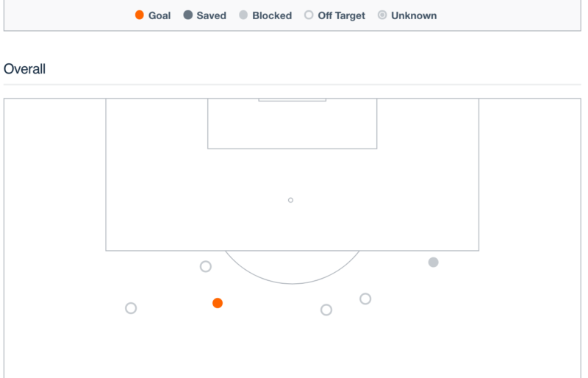Viewport: 588px width, 378px height.
Task: Toggle the Saved legend label
Action: click(x=212, y=15)
